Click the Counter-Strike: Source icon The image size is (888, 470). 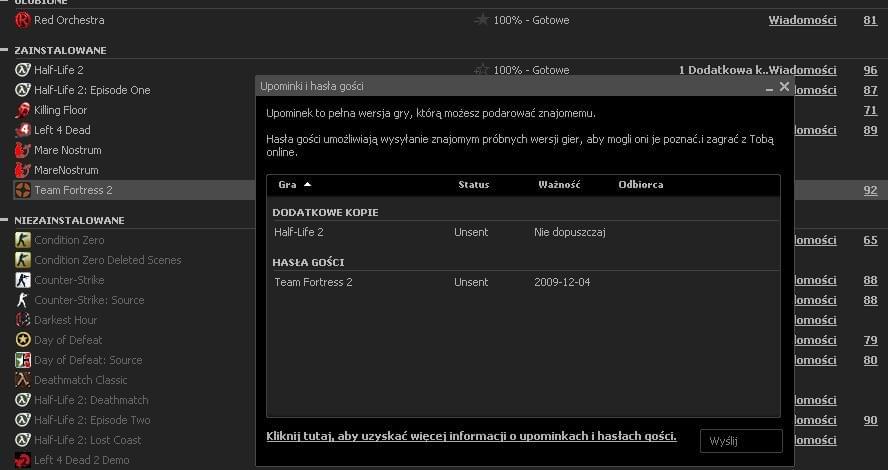click(23, 300)
